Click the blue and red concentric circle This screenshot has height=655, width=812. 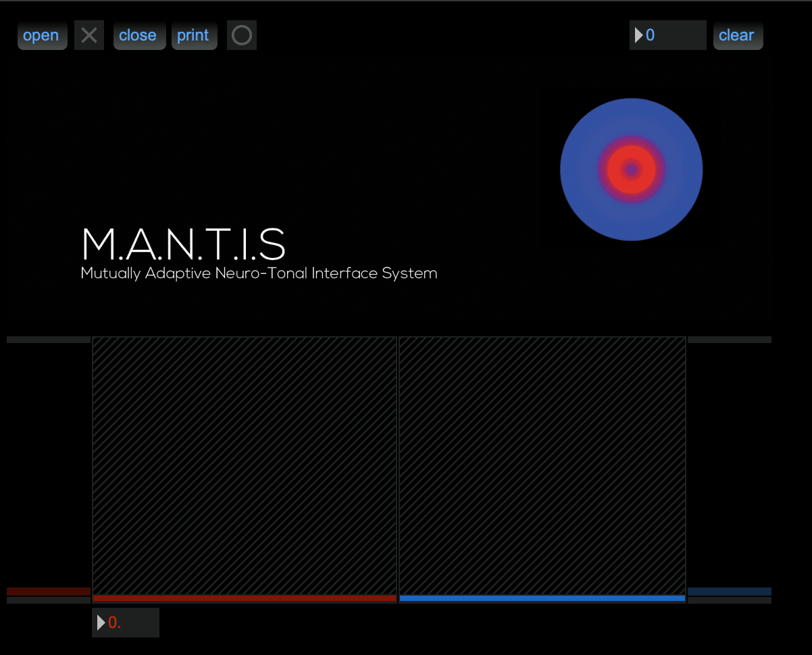coord(632,169)
